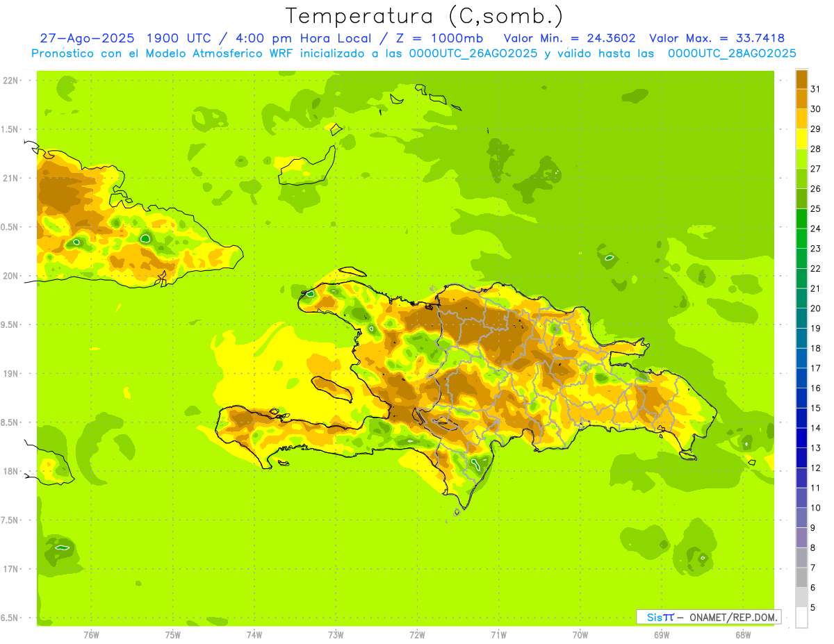The image size is (834, 644).
Task: Pick the blue legend swatch between 16 and 17
Action: click(x=801, y=378)
